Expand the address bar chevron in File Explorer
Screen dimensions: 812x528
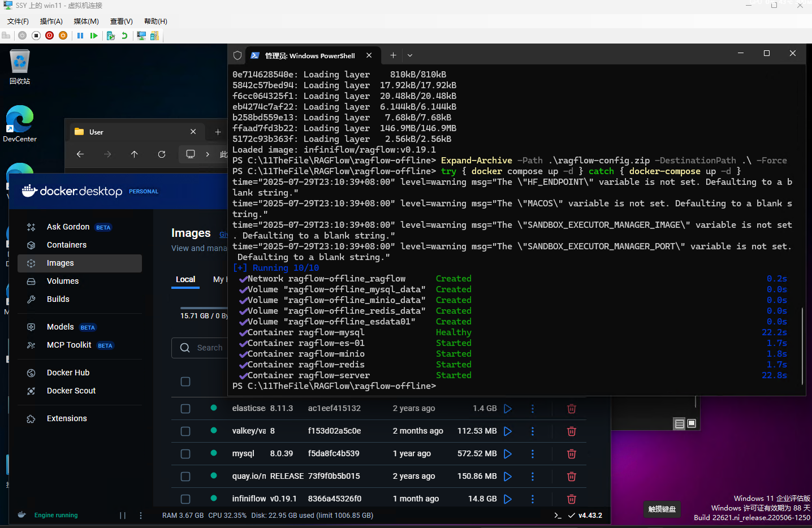pos(207,154)
